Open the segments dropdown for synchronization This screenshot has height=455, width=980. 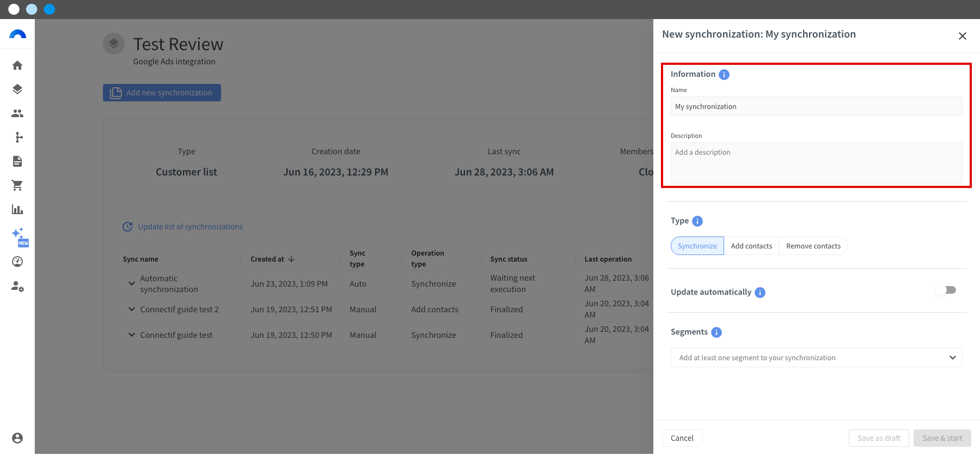tap(816, 357)
